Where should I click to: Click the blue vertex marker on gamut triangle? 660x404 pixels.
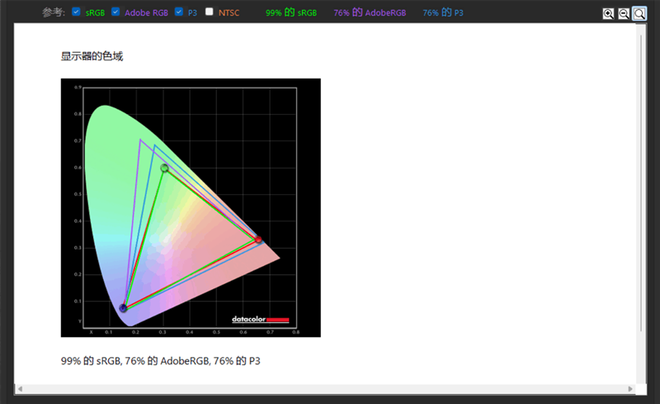point(123,308)
